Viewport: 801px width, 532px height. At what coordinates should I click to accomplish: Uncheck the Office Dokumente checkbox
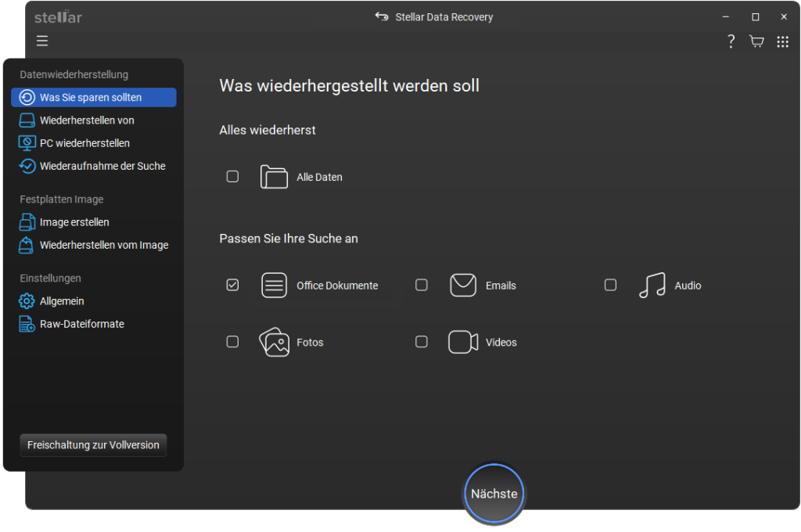pyautogui.click(x=232, y=286)
